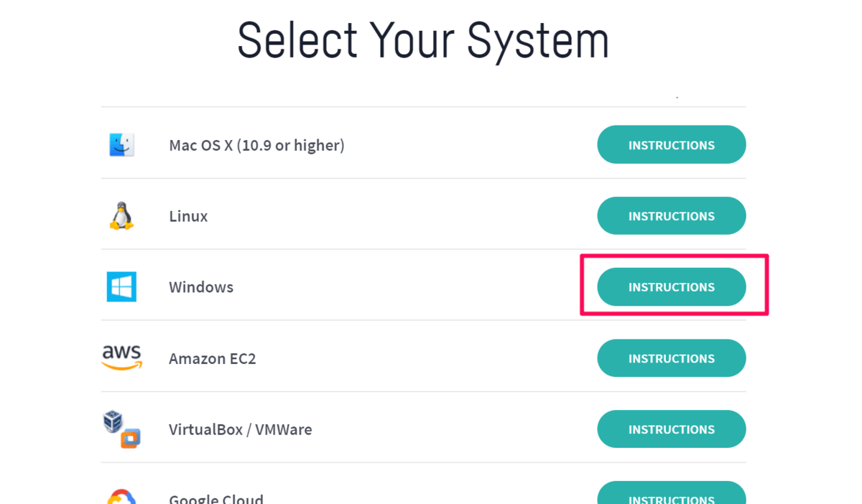Select the Linux text label
The image size is (862, 504).
tap(188, 216)
